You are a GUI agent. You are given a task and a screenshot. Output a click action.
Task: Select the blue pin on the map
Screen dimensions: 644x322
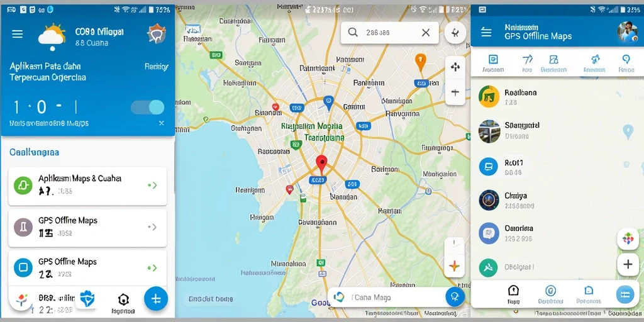coord(328,103)
